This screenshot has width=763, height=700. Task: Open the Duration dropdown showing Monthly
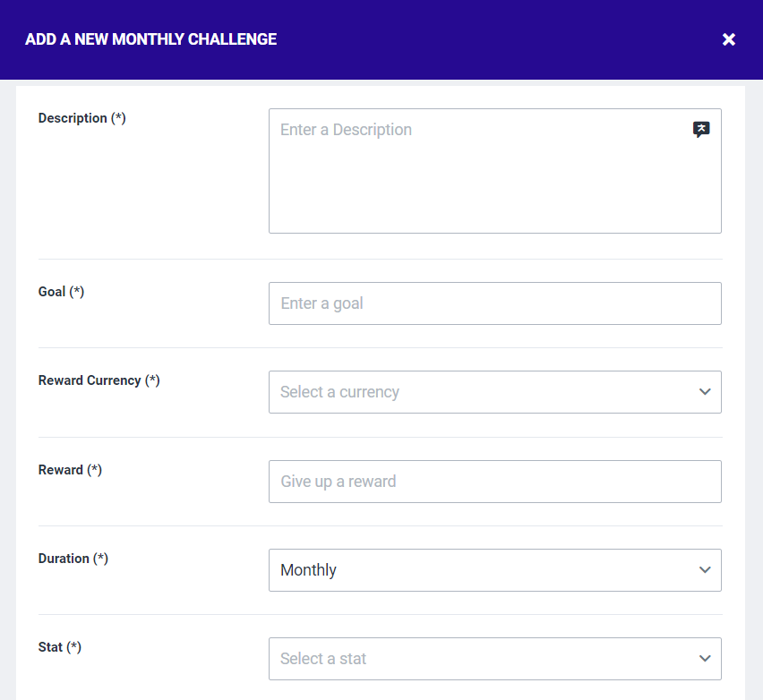tap(484, 570)
